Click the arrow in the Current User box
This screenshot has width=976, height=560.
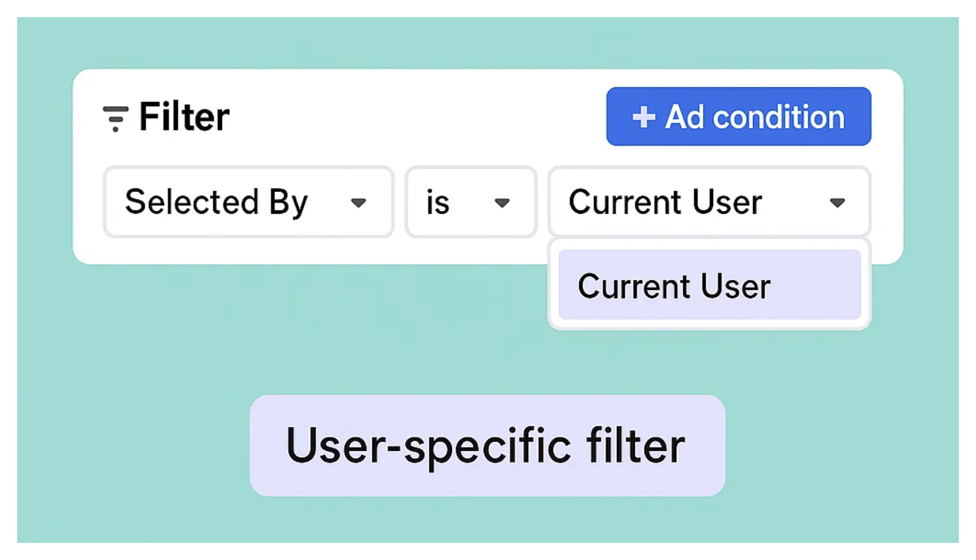tap(837, 203)
